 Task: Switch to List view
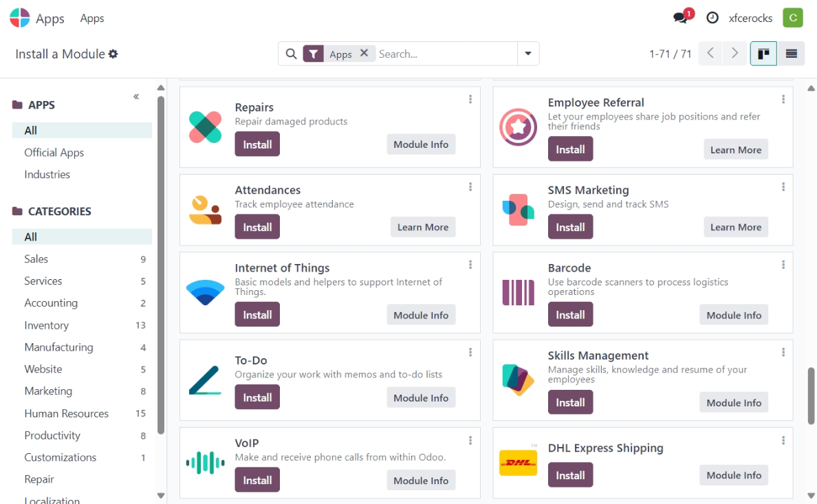coord(792,54)
